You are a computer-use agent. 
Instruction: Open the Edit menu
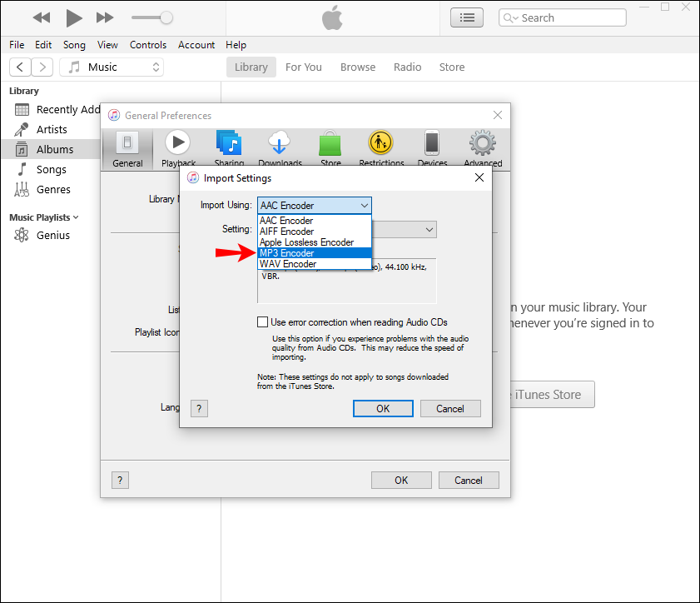pyautogui.click(x=43, y=45)
